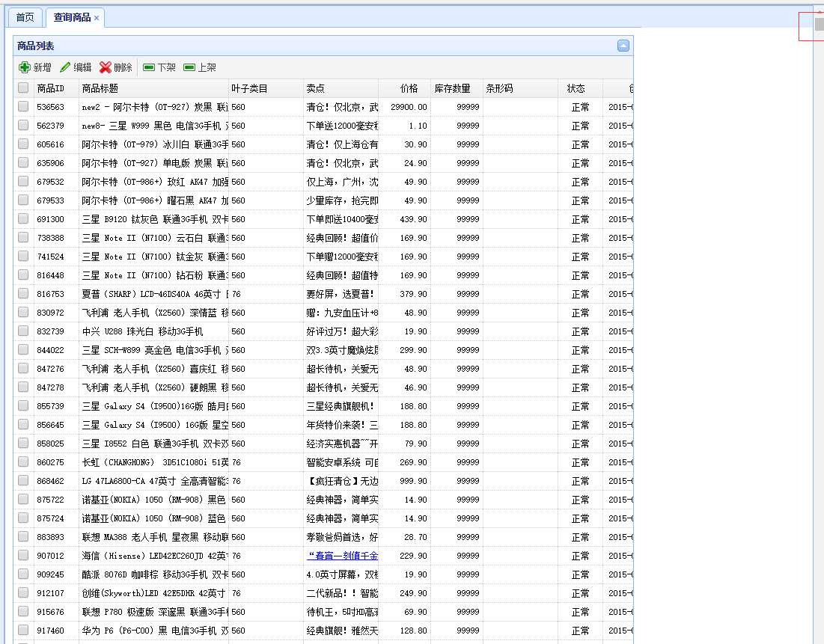Image resolution: width=824 pixels, height=644 pixels.
Task: Click product ID 915676
Action: (x=50, y=612)
